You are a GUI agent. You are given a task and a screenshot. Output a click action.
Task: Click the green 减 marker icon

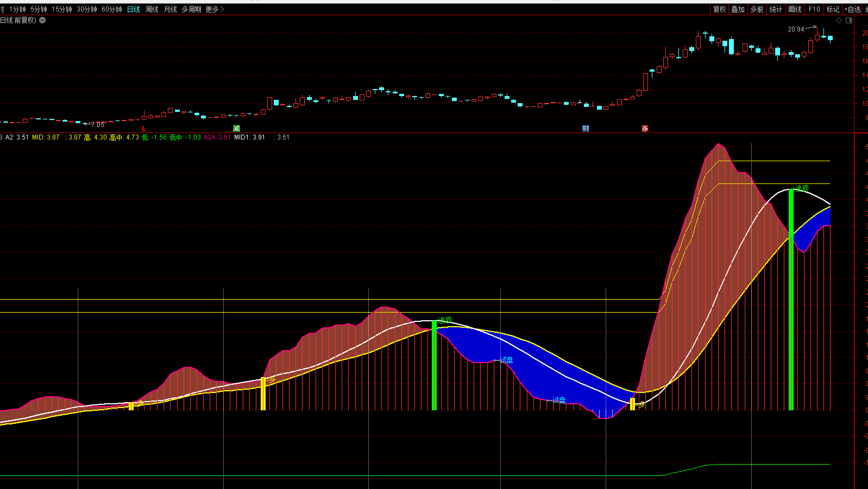click(x=236, y=129)
